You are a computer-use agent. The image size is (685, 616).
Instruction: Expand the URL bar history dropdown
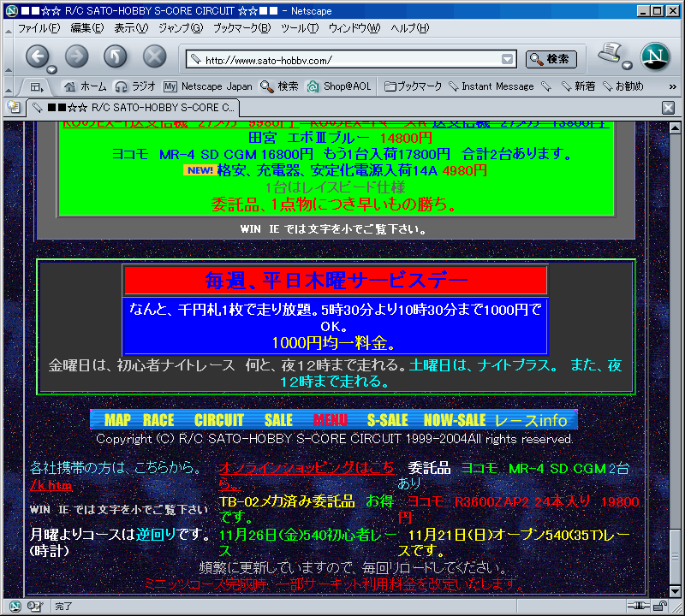507,59
